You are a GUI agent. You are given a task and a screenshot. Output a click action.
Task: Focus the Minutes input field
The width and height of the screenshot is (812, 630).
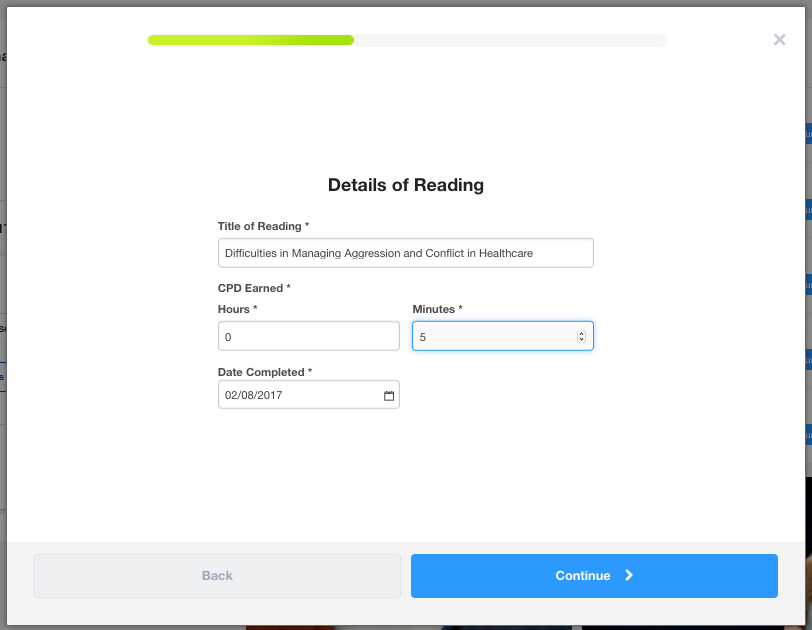(x=502, y=336)
